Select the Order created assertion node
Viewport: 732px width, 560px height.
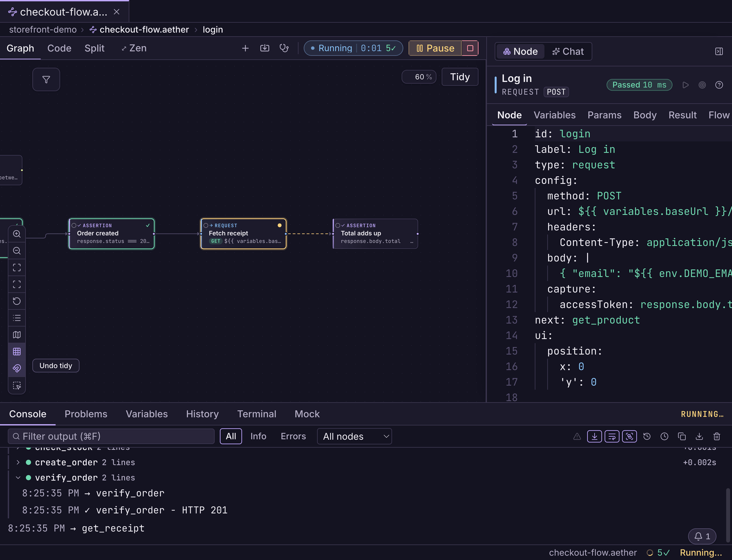coord(112,234)
